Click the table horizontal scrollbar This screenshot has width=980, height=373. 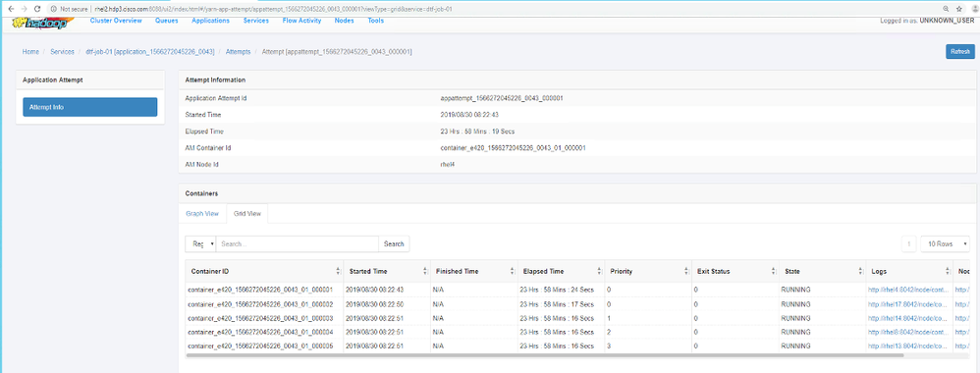[x=546, y=355]
